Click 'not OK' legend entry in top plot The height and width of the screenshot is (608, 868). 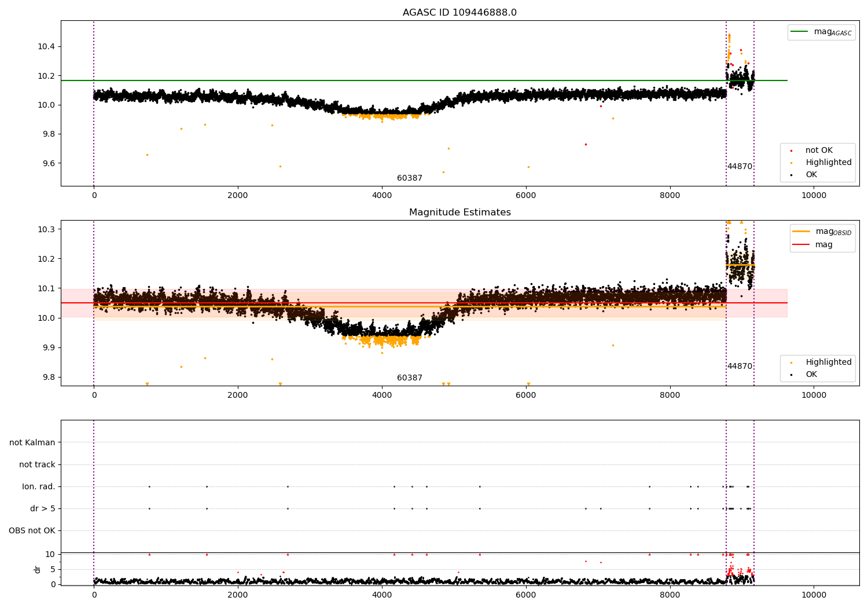click(x=819, y=150)
